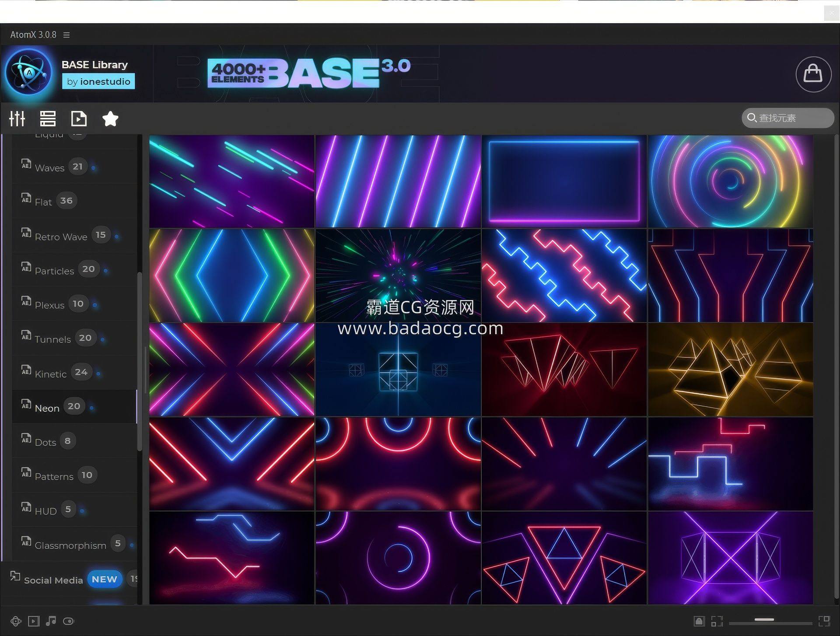Screen dimensions: 840x636
Task: Open the slanted neon lines thumbnail
Action: (398, 181)
